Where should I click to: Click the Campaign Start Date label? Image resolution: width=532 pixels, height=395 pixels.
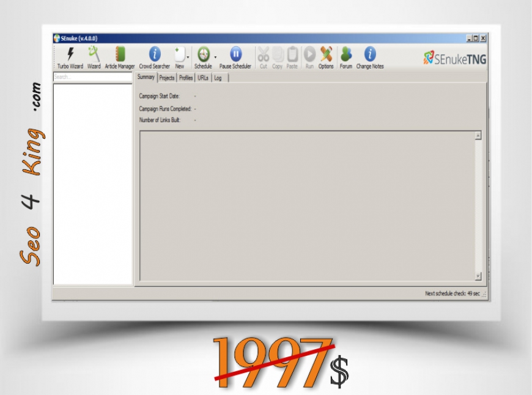tap(159, 97)
